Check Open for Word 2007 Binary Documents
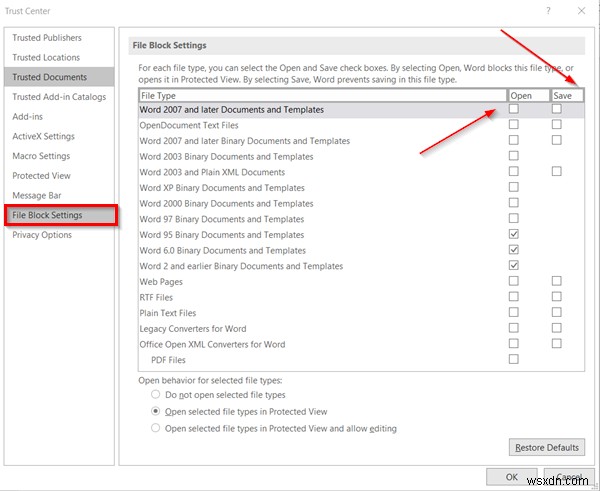The height and width of the screenshot is (491, 600). click(514, 140)
